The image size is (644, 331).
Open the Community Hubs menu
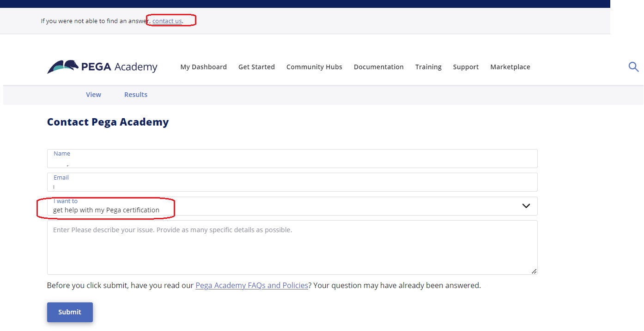click(x=314, y=67)
